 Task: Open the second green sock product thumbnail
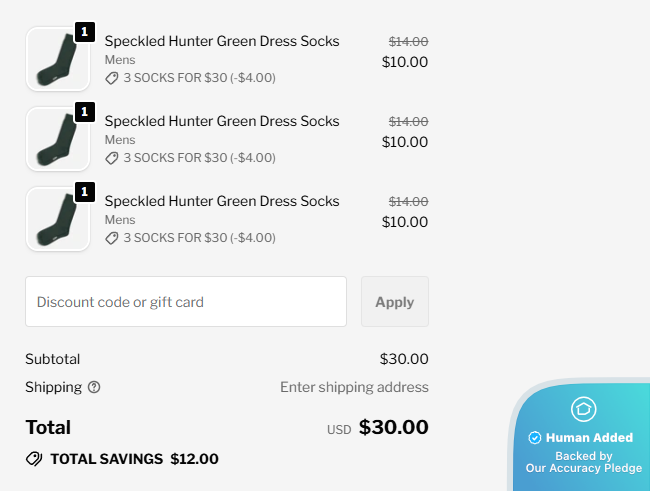click(x=57, y=140)
